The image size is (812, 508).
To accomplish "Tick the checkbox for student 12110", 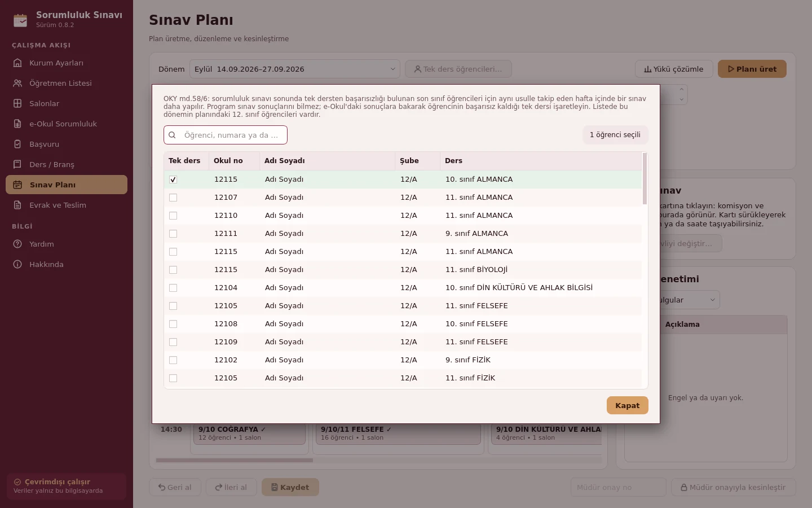I will click(173, 216).
